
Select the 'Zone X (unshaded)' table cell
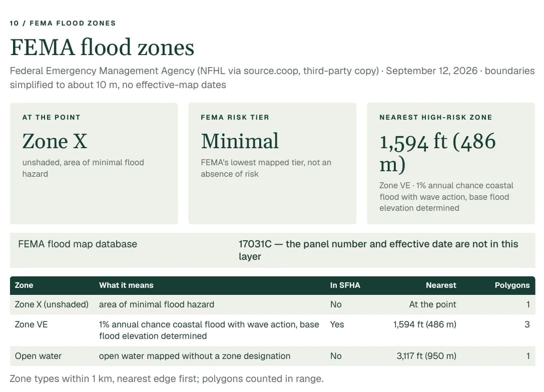pos(52,304)
